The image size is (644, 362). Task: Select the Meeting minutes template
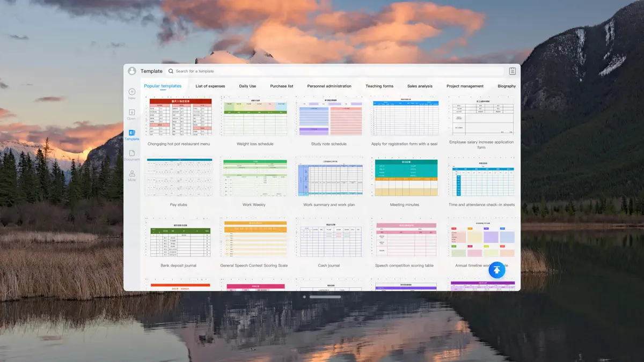pos(405,177)
